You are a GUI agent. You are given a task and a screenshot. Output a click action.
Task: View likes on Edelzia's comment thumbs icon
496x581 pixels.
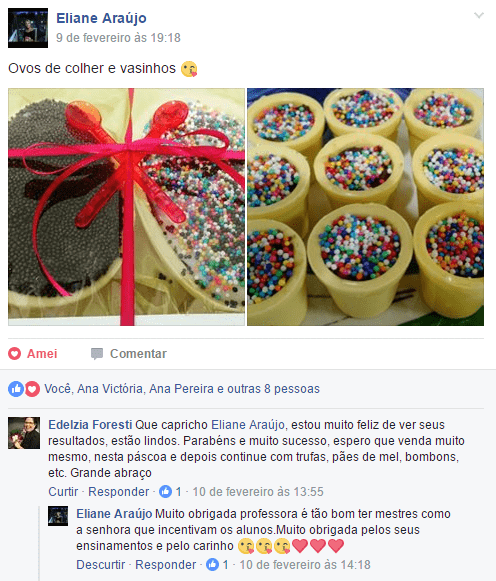[x=165, y=492]
